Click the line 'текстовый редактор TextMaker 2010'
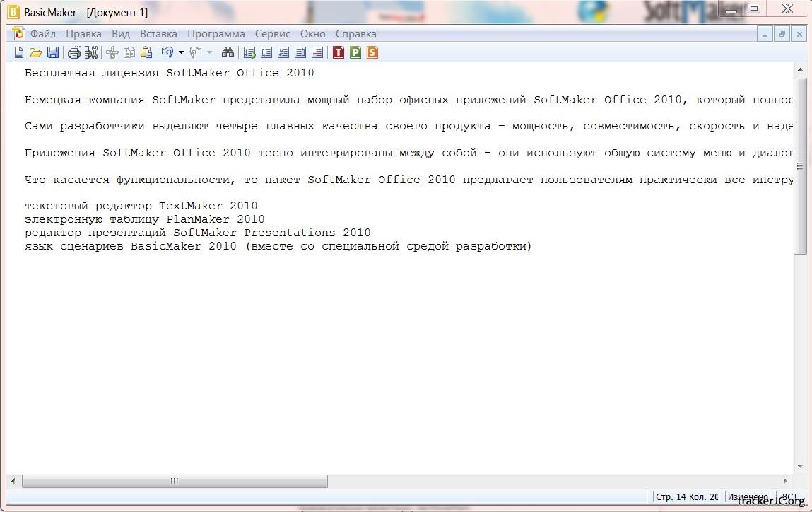 [x=141, y=206]
